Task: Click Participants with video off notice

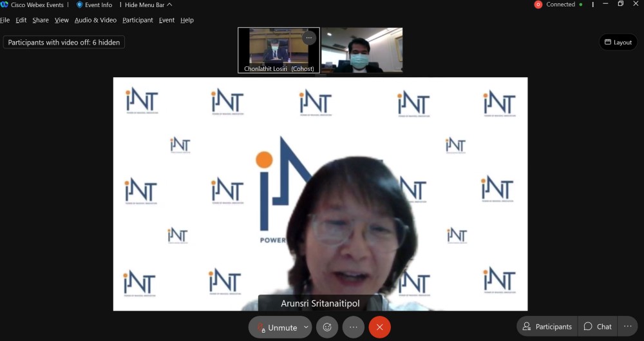Action: [x=64, y=43]
